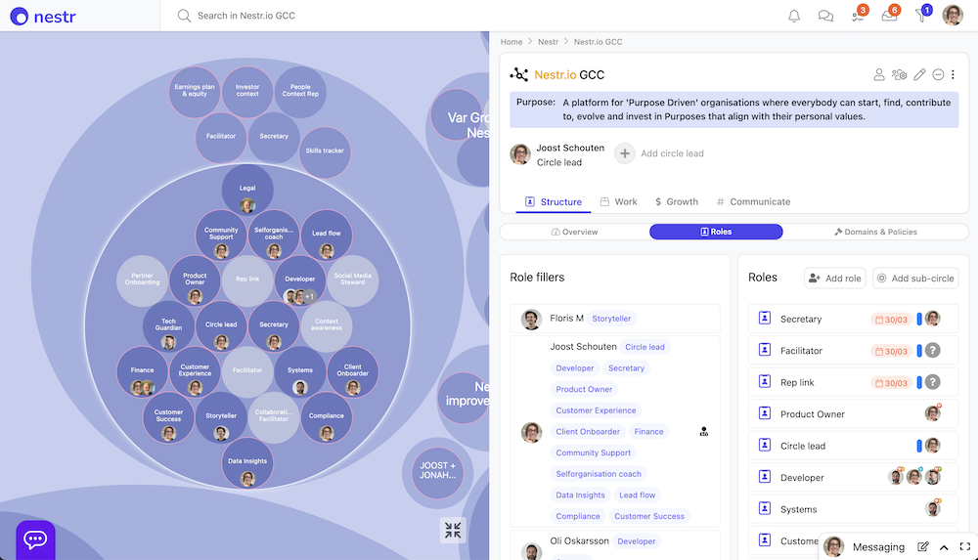978x560 pixels.
Task: Click the Storyteller tag for Floris M
Action: point(611,319)
